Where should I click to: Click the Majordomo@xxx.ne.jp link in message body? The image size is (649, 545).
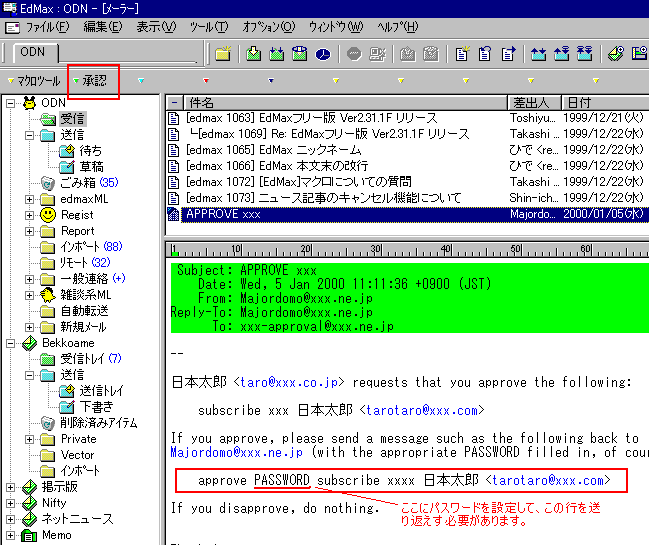(236, 452)
